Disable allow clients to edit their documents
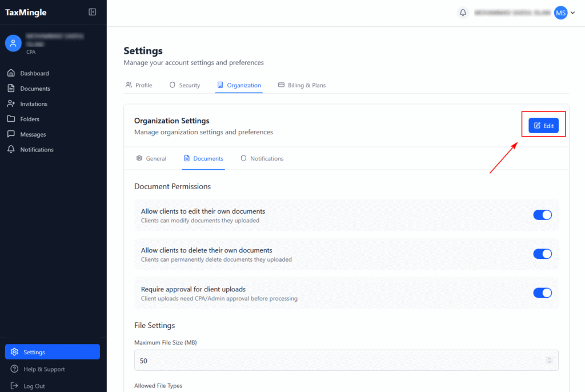Image resolution: width=585 pixels, height=392 pixels. [x=542, y=215]
